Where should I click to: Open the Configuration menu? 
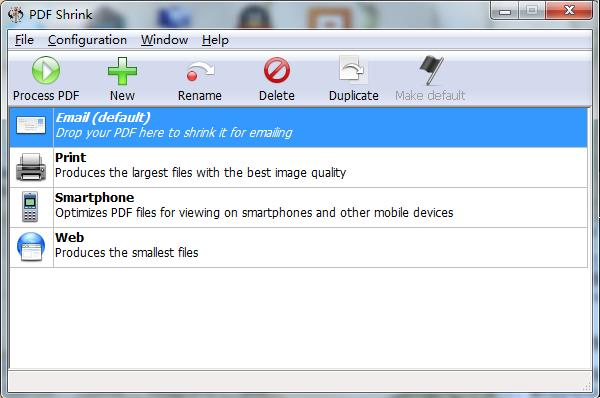87,40
